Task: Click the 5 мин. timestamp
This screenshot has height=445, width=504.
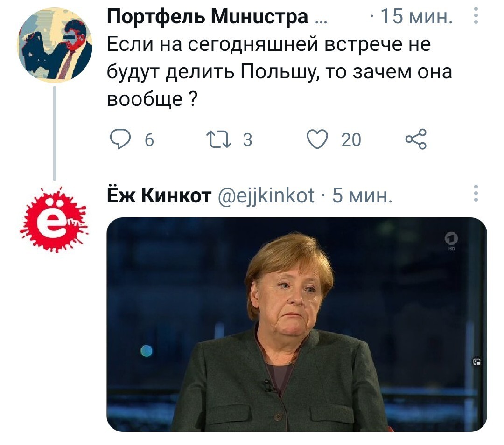Action: 362,195
